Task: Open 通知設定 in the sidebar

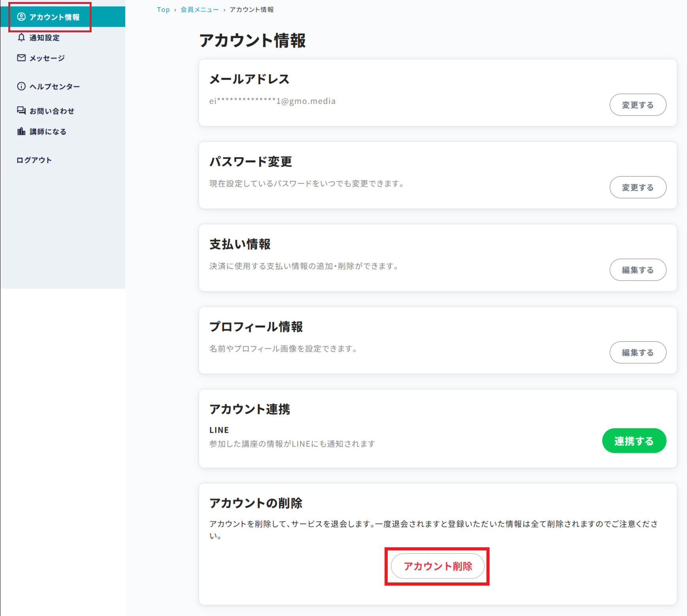Action: click(44, 38)
